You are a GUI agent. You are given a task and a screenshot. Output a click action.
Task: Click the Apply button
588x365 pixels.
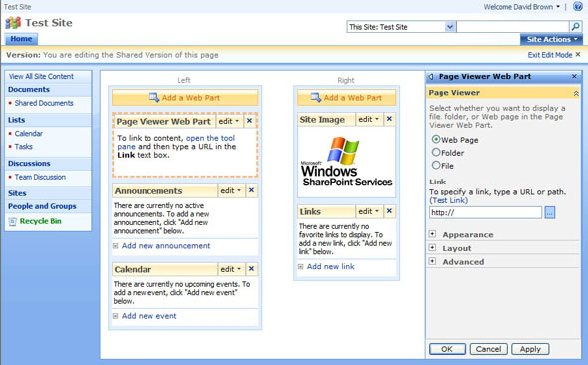point(530,349)
